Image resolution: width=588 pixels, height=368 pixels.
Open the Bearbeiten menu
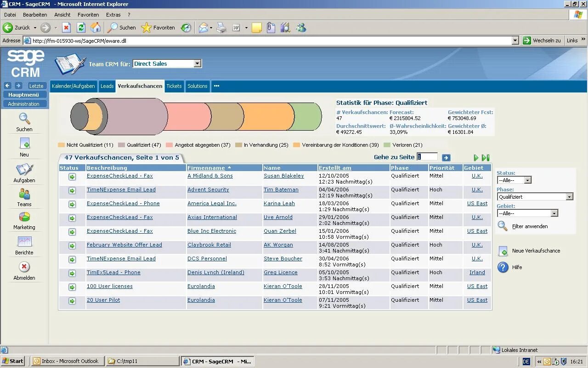[35, 15]
